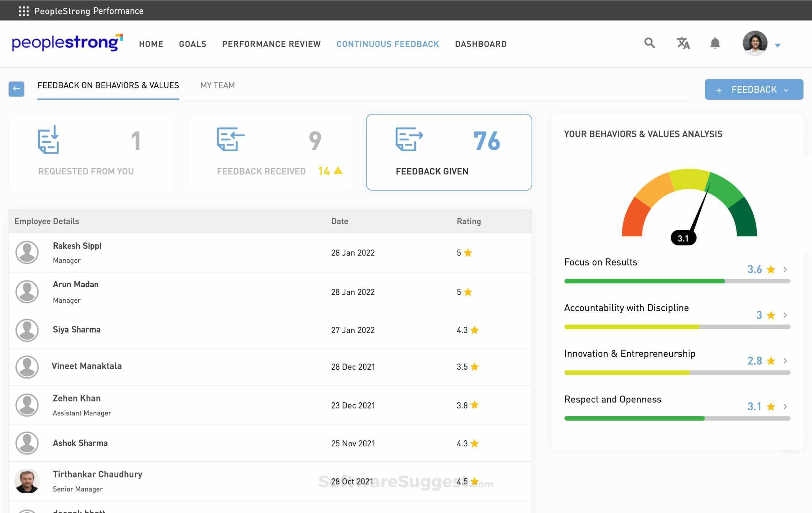Screen dimensions: 812x513
Task: Click the back arrow above the feedback tabs
Action: point(16,88)
